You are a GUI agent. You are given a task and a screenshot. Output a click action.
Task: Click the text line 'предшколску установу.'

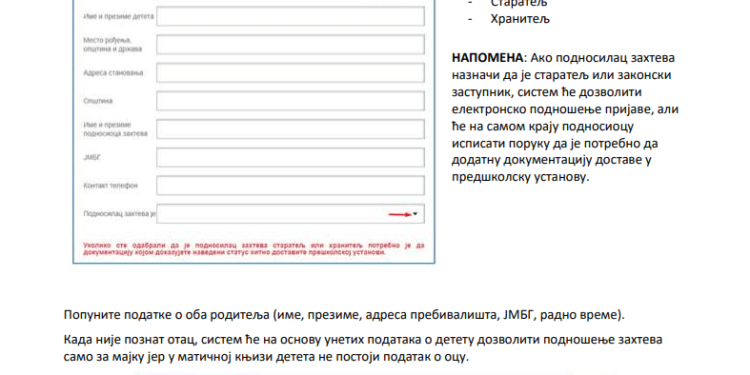(520, 177)
